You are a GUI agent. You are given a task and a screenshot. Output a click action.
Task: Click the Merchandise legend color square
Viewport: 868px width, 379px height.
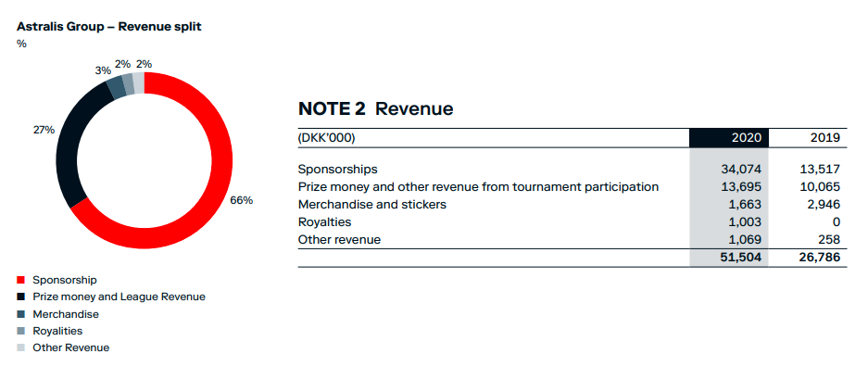[21, 314]
